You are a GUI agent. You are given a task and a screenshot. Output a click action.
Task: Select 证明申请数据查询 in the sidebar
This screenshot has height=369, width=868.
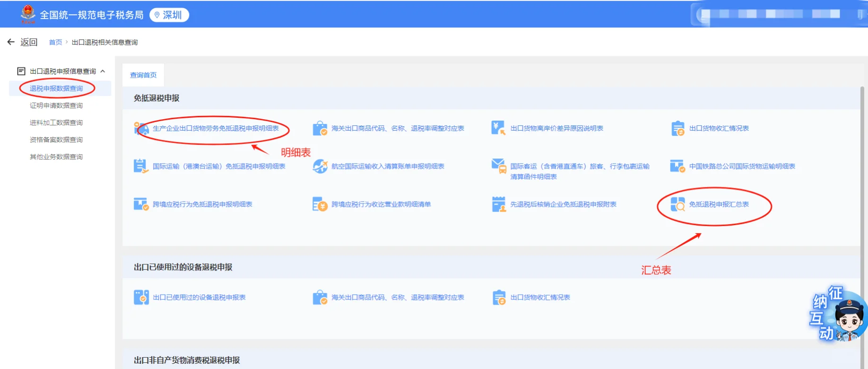(56, 105)
